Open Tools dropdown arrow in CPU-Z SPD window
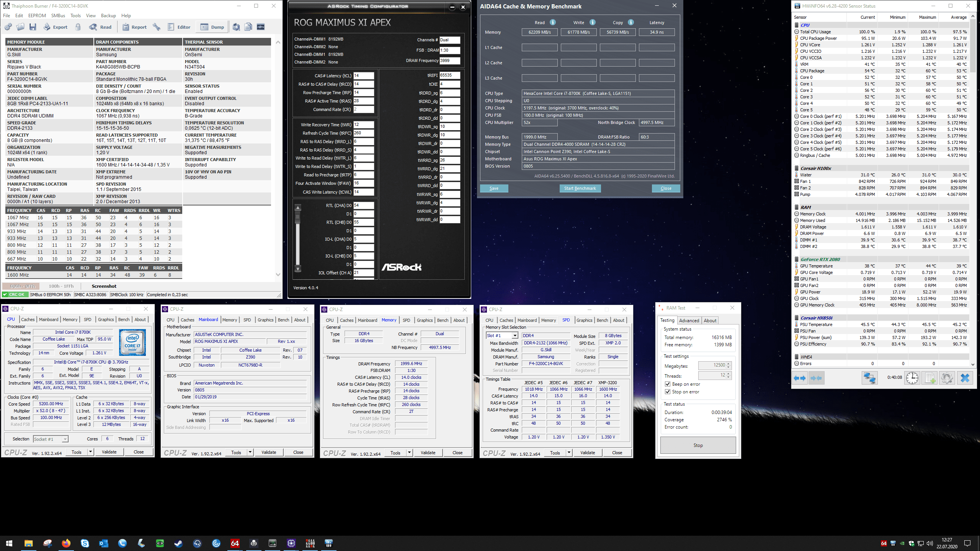Screen dimensions: 980x551 pos(569,453)
